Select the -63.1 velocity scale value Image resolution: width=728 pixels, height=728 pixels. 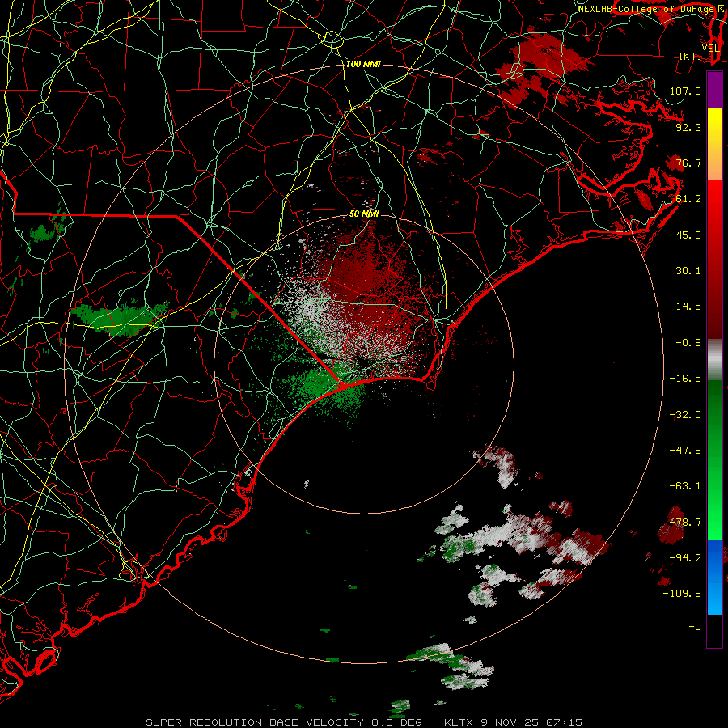pyautogui.click(x=685, y=486)
